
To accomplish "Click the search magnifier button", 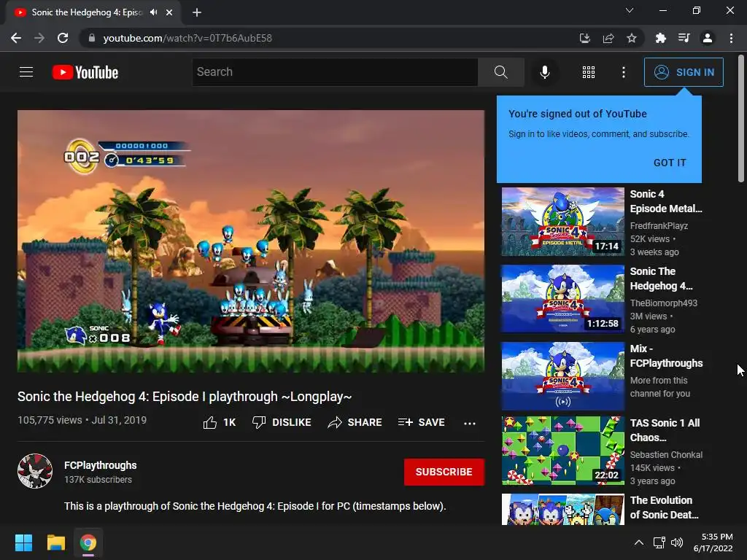I will click(500, 72).
